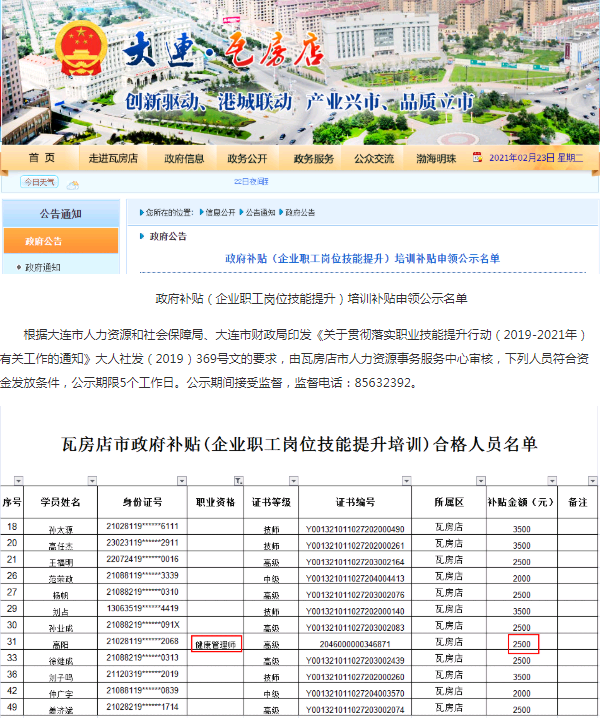This screenshot has height=718, width=601.
Task: Select certificate number 2046000000346871
Action: point(355,644)
